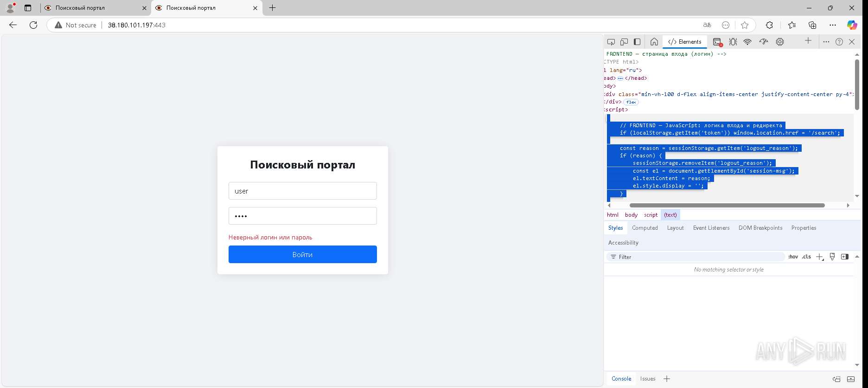
Task: Close the DevTools panel
Action: [x=852, y=42]
